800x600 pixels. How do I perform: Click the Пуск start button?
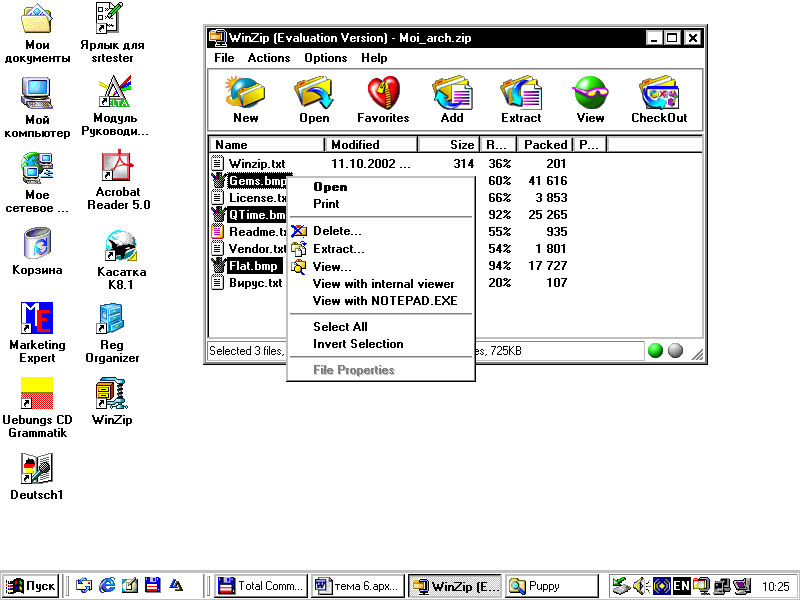click(31, 585)
